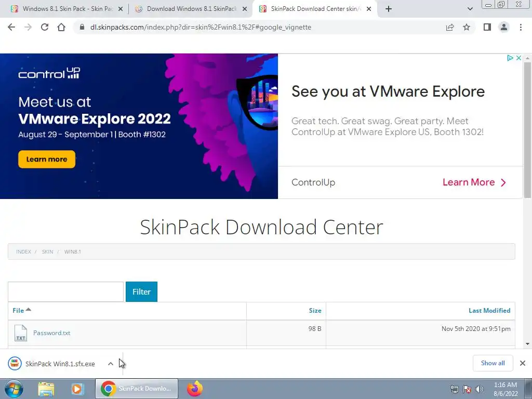Switch to Windows 8.1 Skin Pack tab
Viewport: 532px width, 399px height.
point(68,9)
